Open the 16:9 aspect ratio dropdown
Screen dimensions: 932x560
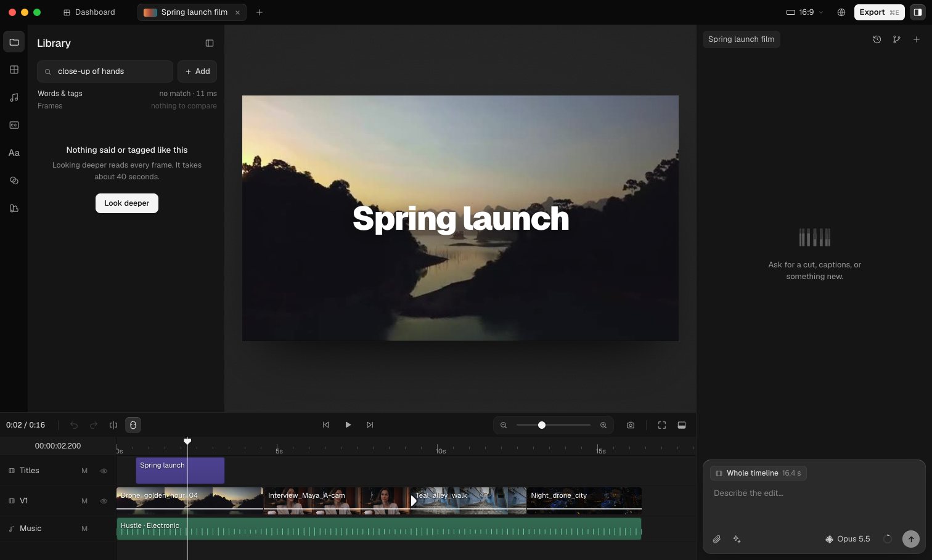point(805,12)
